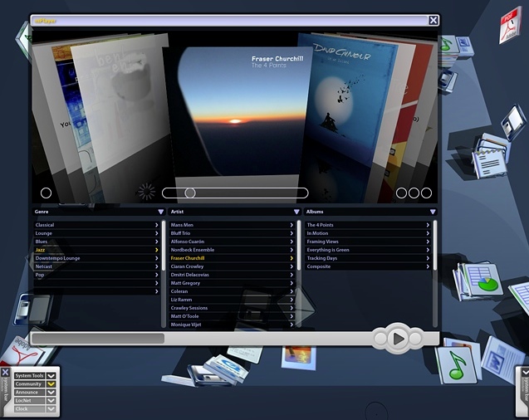Click the last of three cover flow circles
This screenshot has width=529, height=420.
coord(426,193)
